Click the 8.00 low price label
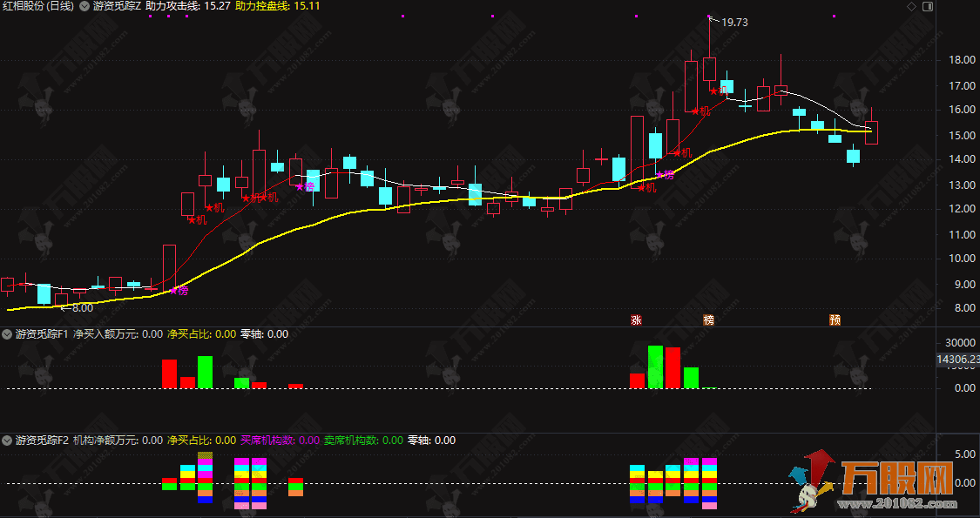 point(81,307)
